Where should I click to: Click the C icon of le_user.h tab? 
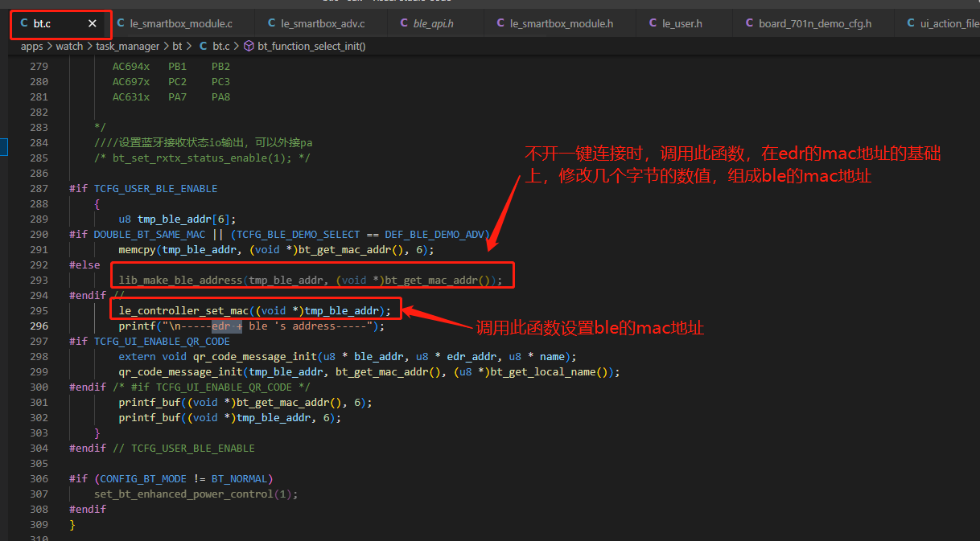653,23
